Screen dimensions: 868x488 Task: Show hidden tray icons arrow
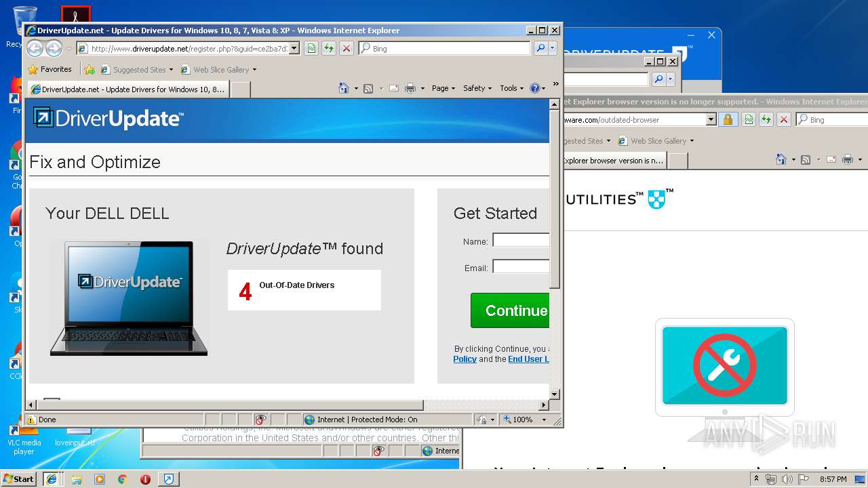point(756,479)
